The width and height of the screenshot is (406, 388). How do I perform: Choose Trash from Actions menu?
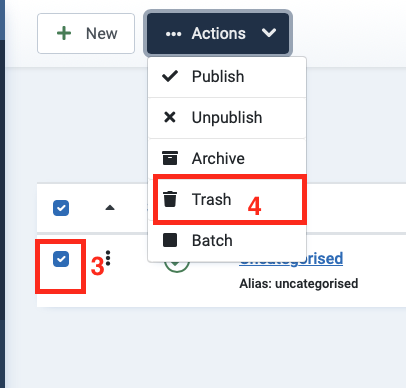[x=227, y=199]
